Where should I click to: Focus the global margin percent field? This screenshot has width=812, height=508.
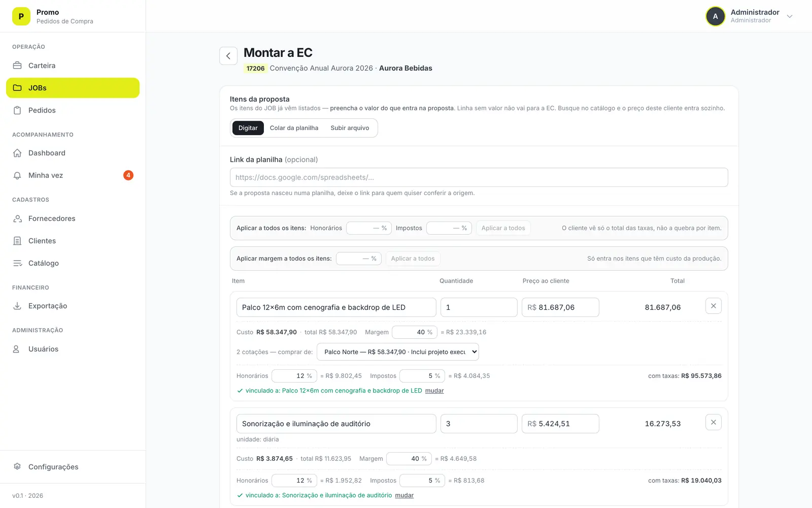point(359,259)
